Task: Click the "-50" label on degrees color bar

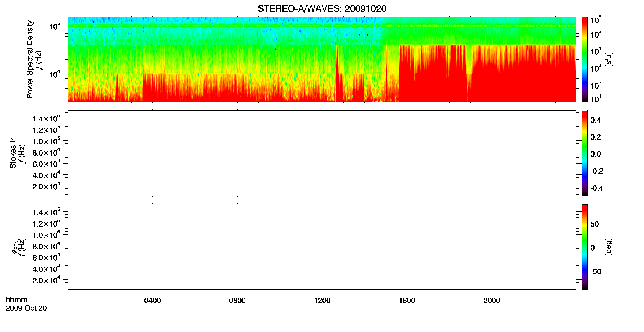Action: coord(596,272)
